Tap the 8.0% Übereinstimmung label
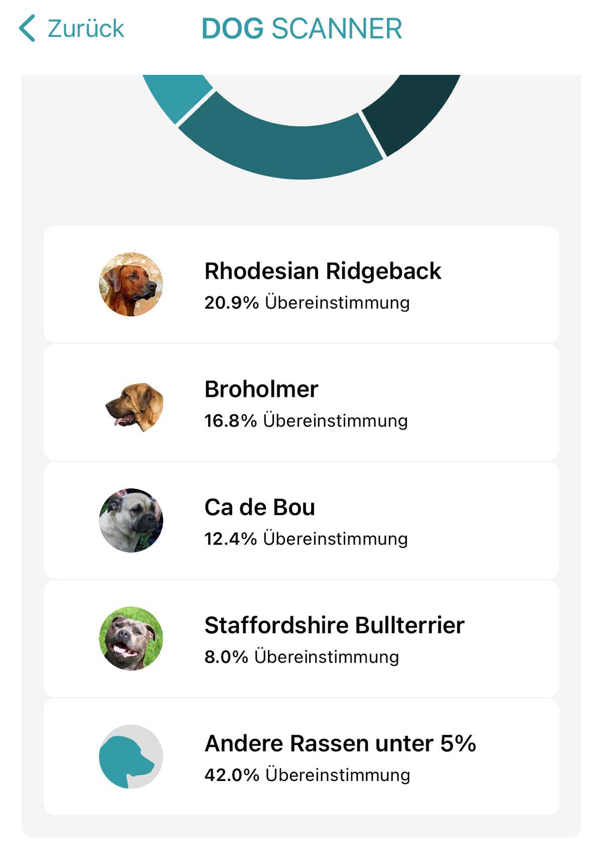Screen dimensions: 603x868 click(301, 657)
